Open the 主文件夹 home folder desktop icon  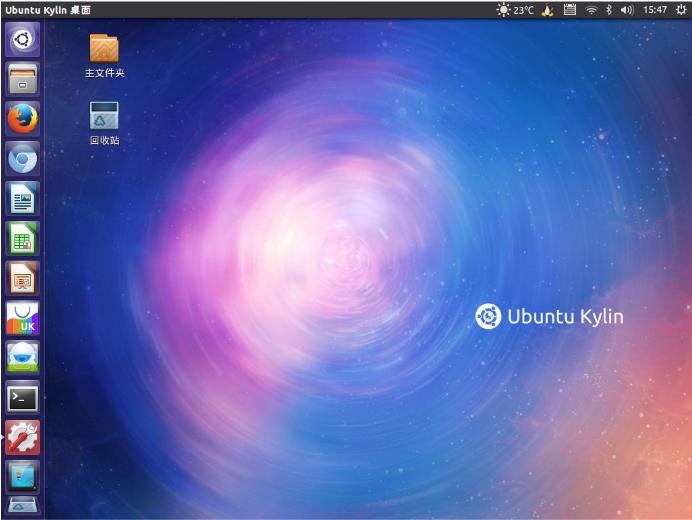105,57
